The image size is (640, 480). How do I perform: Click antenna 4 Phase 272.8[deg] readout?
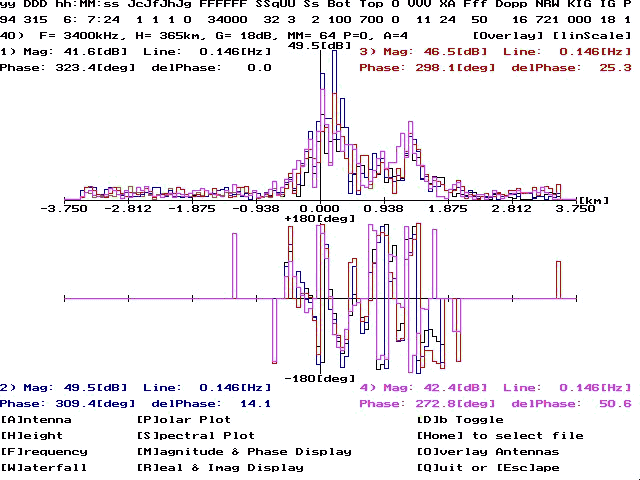click(x=427, y=404)
